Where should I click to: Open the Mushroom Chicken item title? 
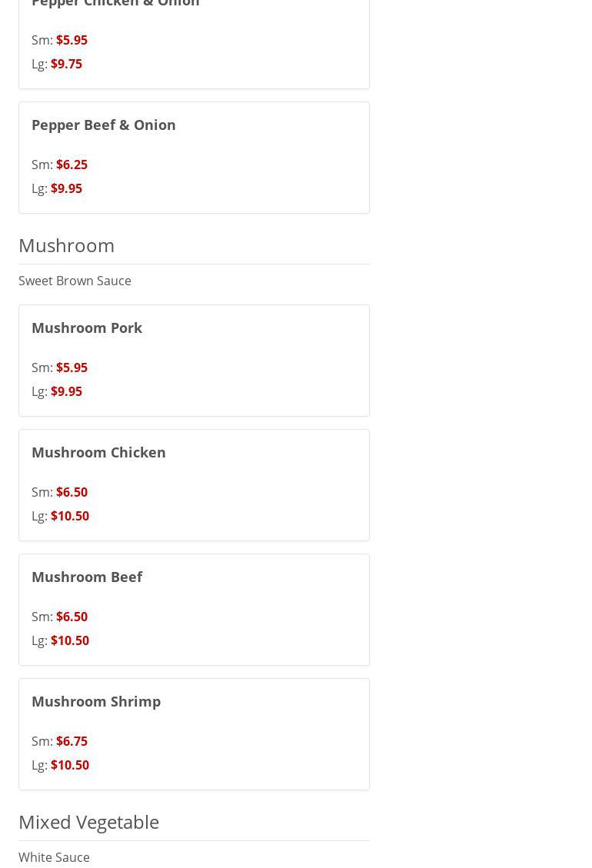[98, 452]
